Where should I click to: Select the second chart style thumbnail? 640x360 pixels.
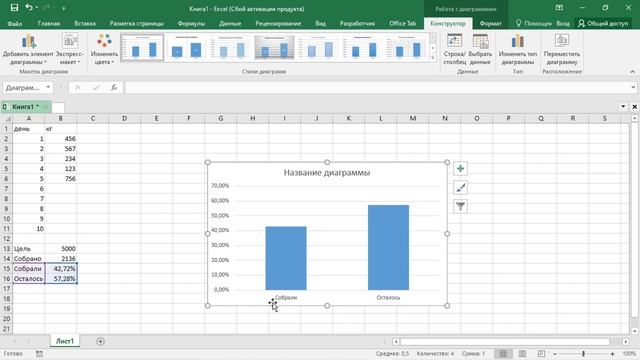pos(186,47)
